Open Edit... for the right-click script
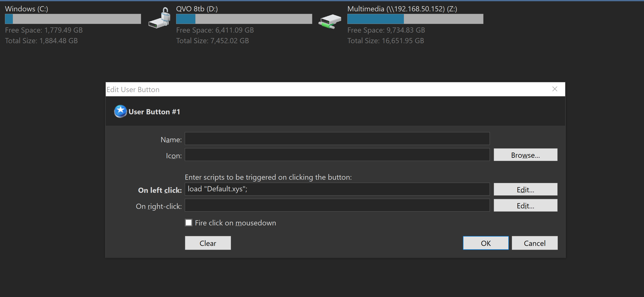The height and width of the screenshot is (297, 644). pyautogui.click(x=525, y=205)
